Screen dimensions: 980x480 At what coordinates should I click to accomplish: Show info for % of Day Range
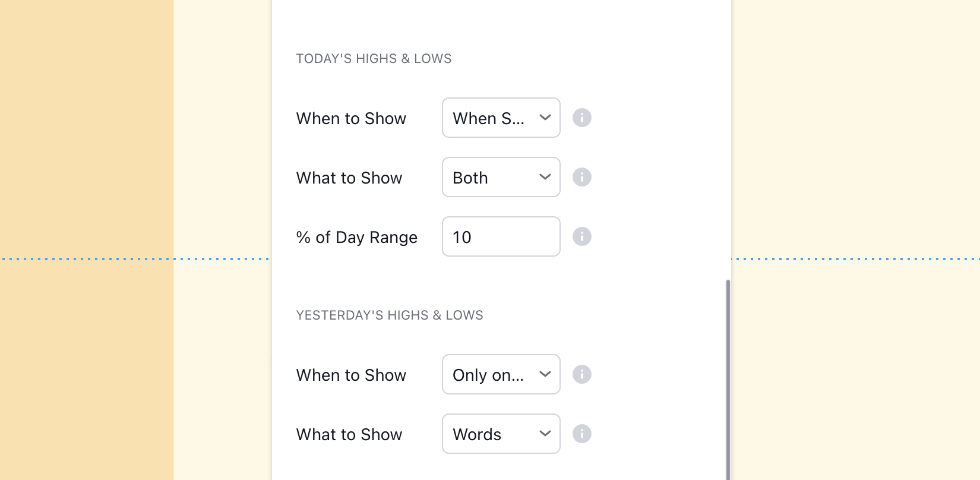pyautogui.click(x=581, y=236)
